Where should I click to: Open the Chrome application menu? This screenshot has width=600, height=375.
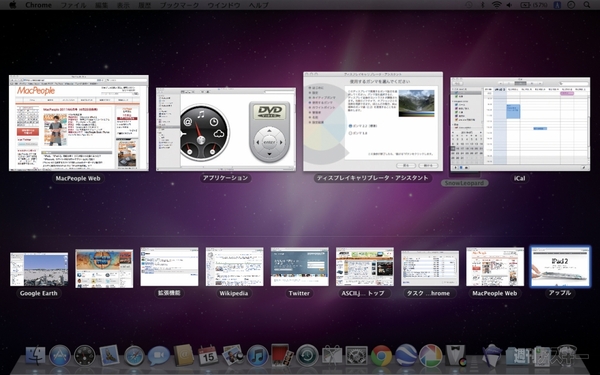tap(38, 5)
